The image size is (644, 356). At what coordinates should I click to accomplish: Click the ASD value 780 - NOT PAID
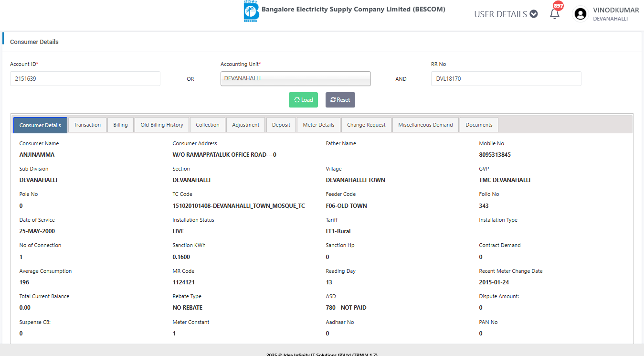click(346, 308)
